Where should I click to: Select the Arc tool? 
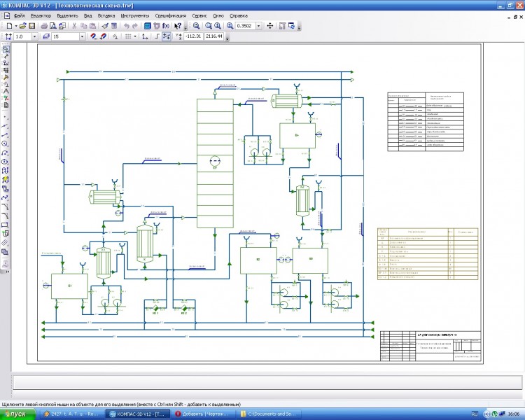point(5,153)
